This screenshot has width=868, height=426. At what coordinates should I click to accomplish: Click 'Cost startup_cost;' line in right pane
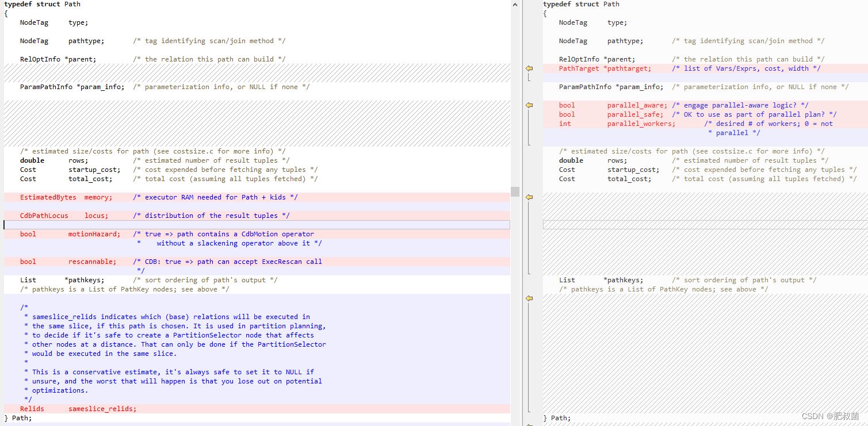[x=708, y=170]
